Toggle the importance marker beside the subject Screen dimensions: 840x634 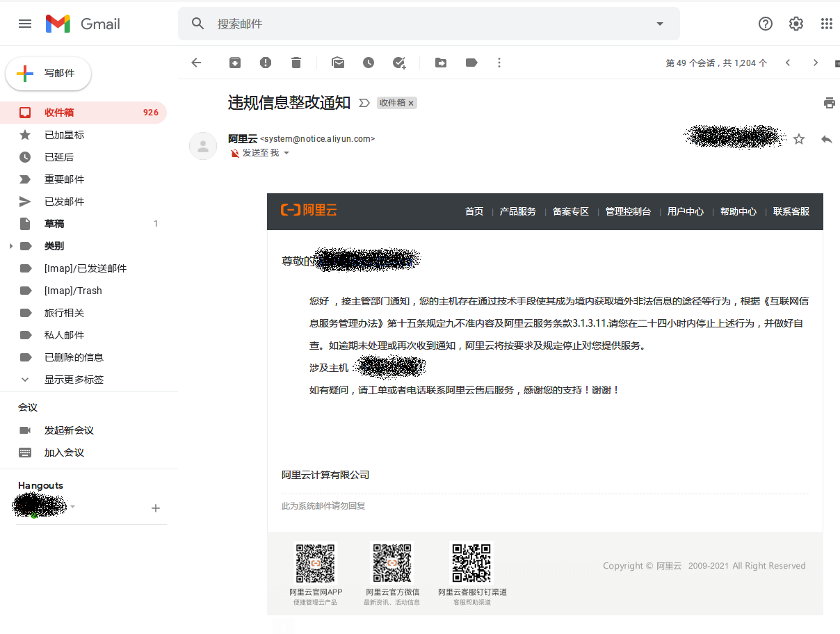pyautogui.click(x=364, y=103)
